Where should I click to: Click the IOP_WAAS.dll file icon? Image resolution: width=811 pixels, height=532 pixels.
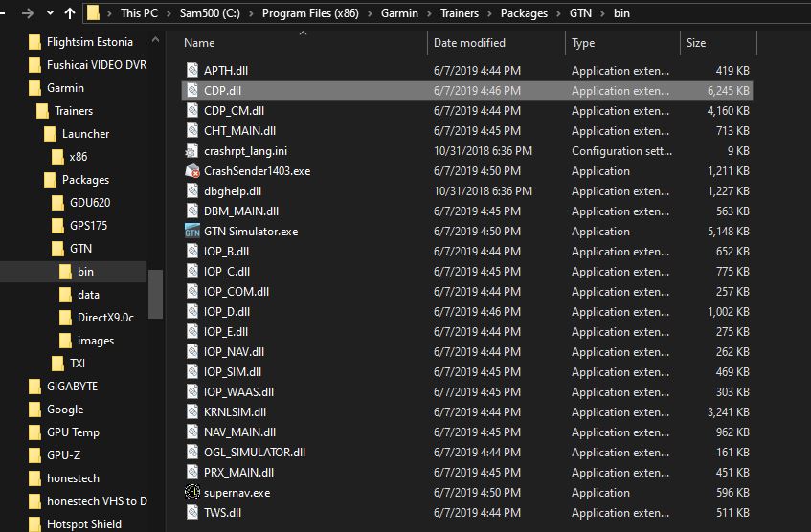(x=191, y=392)
